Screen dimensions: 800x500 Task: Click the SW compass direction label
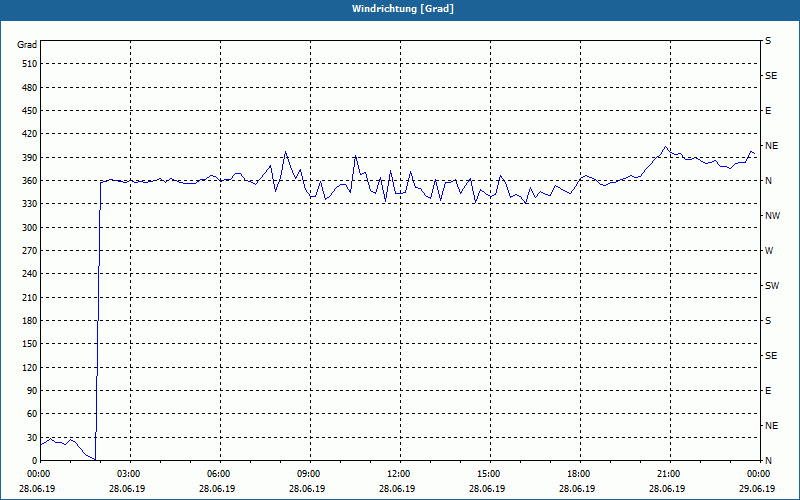(772, 286)
